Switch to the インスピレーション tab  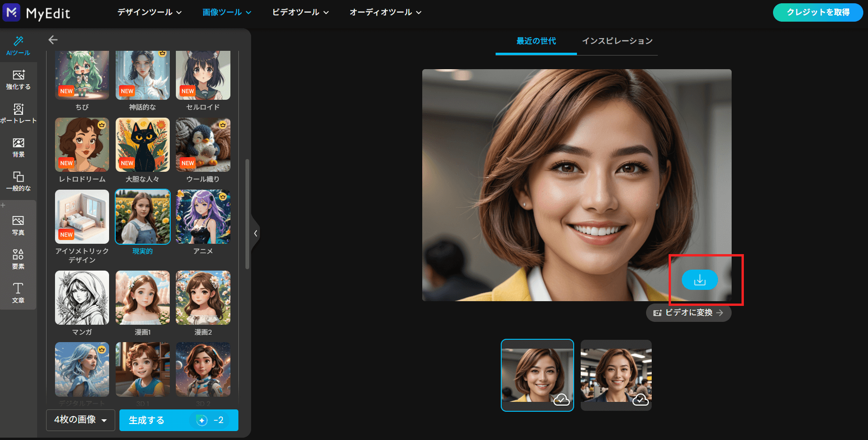coord(617,41)
